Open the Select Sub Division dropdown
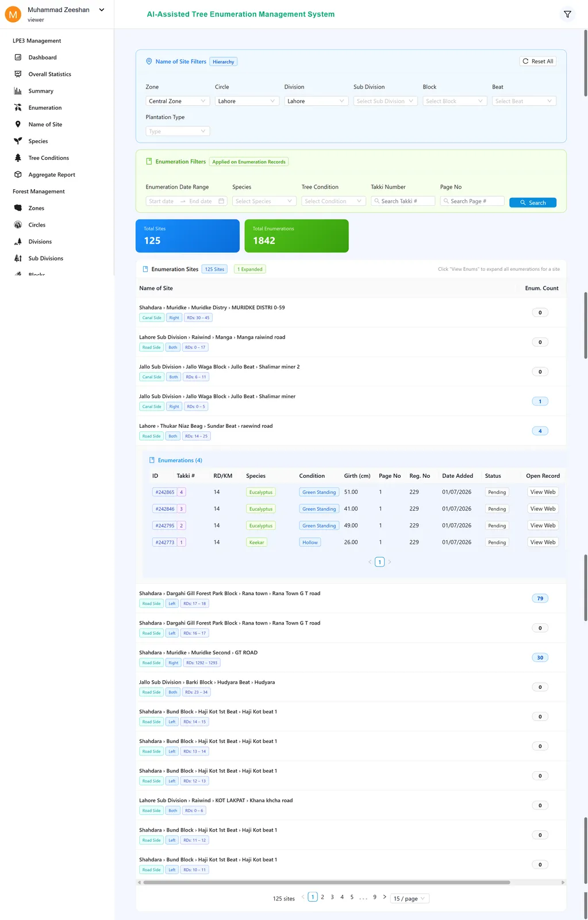Image resolution: width=588 pixels, height=920 pixels. click(x=386, y=101)
